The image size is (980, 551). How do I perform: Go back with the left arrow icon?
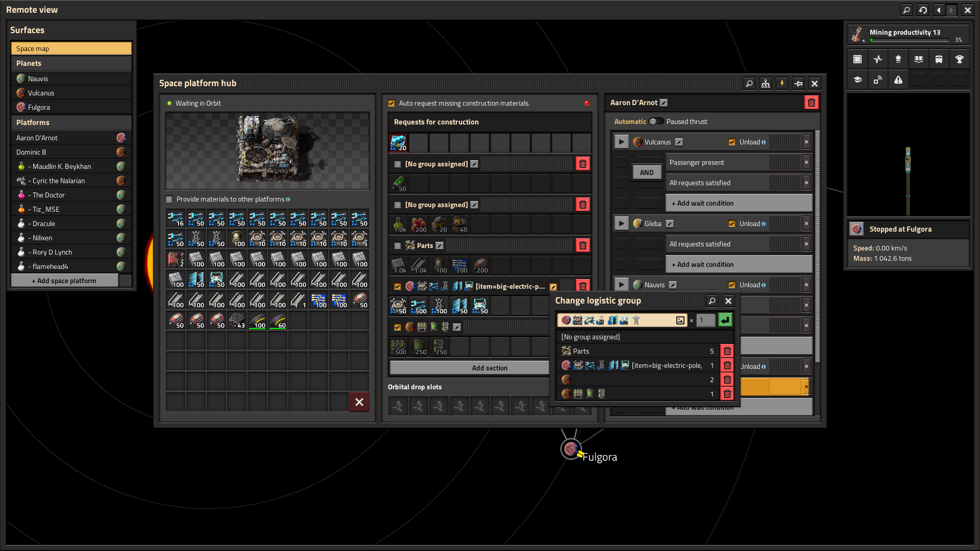click(939, 10)
